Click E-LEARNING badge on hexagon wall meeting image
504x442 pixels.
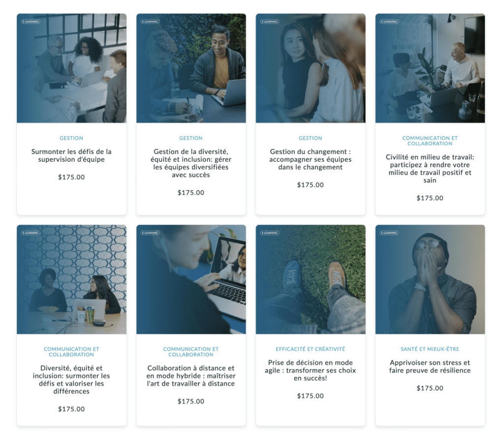click(31, 233)
